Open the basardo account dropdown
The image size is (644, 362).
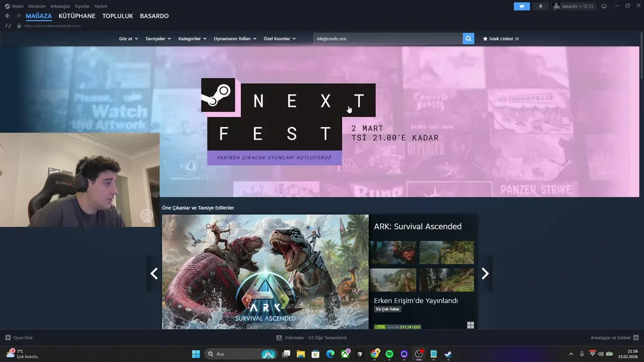tap(578, 6)
